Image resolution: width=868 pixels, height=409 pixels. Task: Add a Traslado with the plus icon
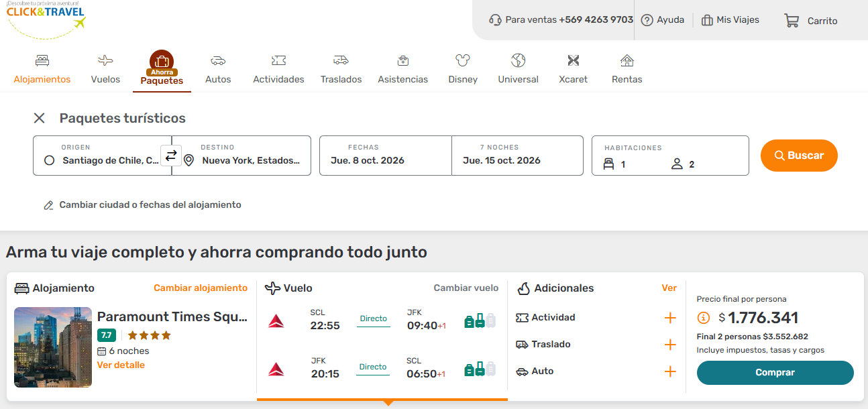(x=669, y=345)
